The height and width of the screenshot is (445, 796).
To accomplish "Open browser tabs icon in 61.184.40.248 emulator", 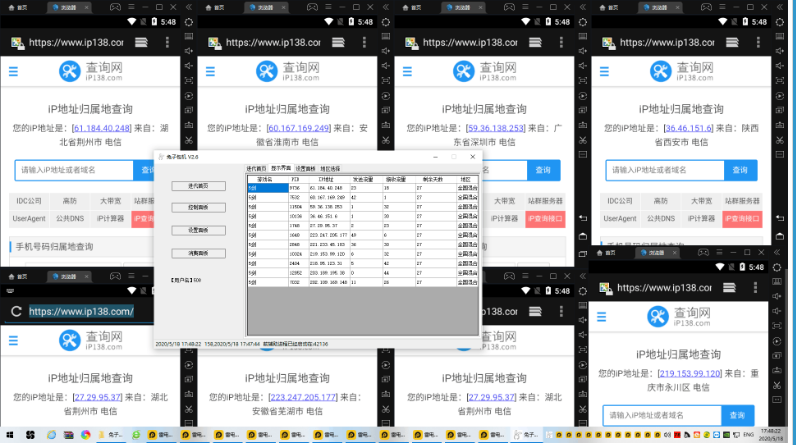I will click(141, 43).
